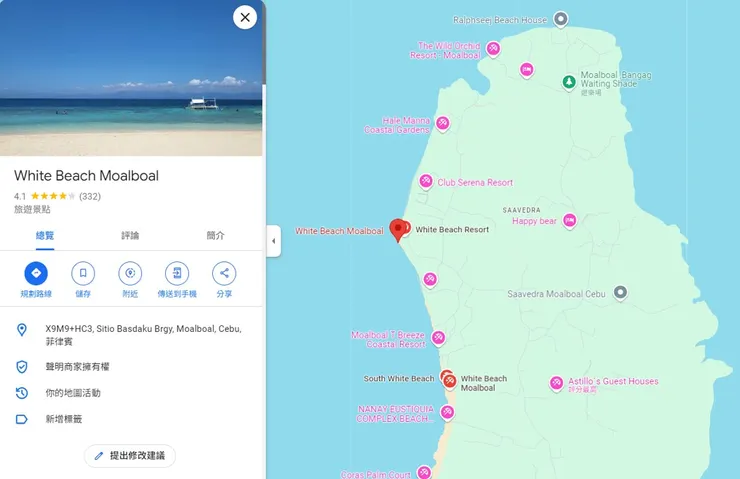This screenshot has height=479, width=740.
Task: Click send to phone icon
Action: tap(177, 273)
